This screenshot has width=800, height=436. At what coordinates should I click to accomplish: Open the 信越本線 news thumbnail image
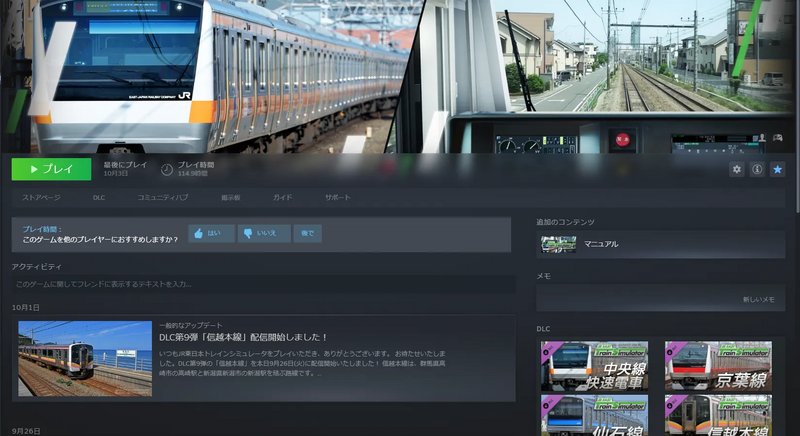tap(85, 358)
